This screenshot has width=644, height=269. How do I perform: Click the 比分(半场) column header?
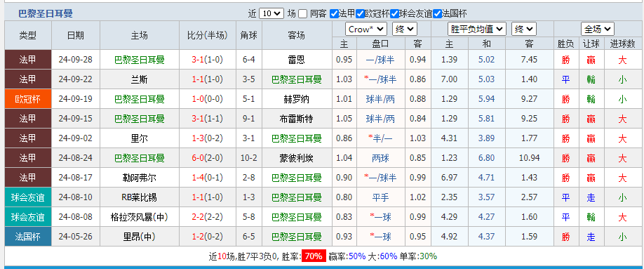click(x=208, y=35)
